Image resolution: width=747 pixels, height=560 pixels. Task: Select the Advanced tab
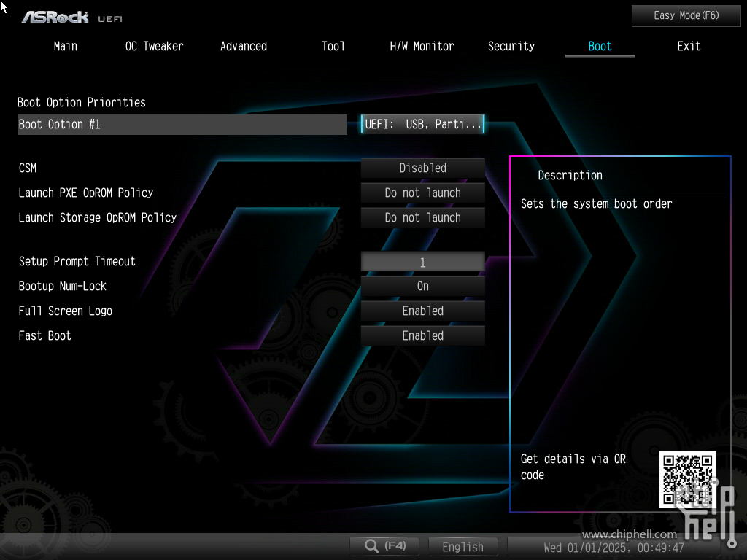tap(244, 46)
